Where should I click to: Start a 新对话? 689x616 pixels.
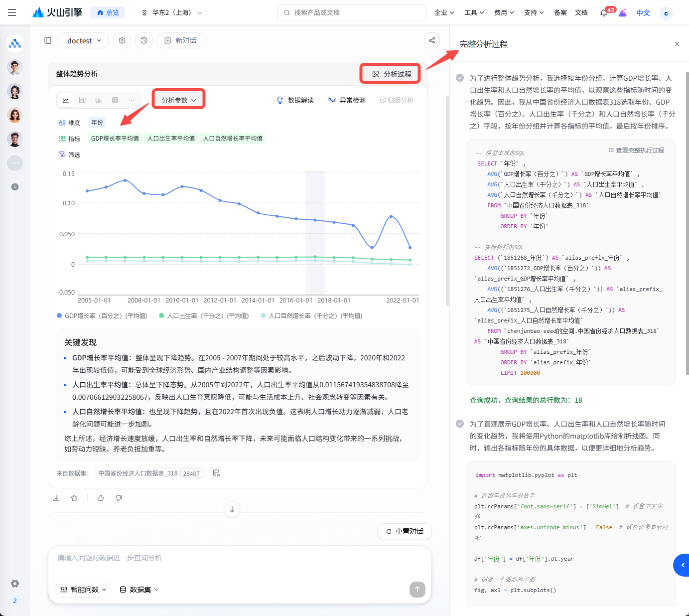[180, 40]
